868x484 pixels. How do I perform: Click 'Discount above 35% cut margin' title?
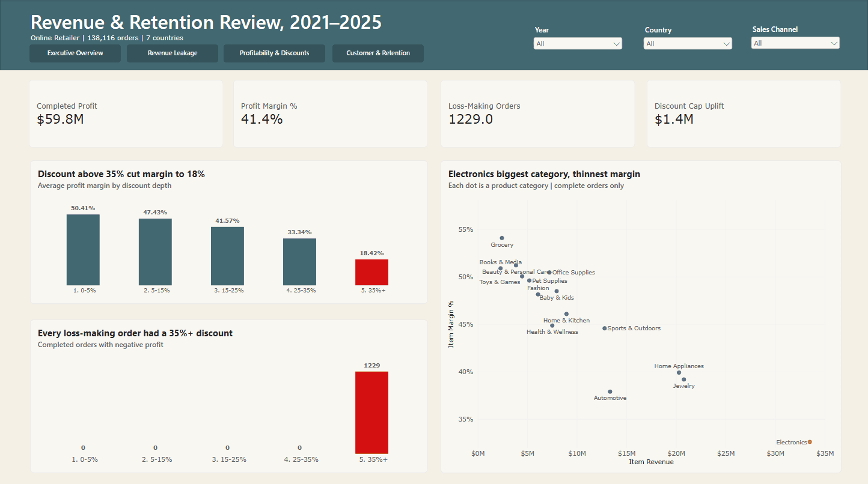(x=121, y=174)
